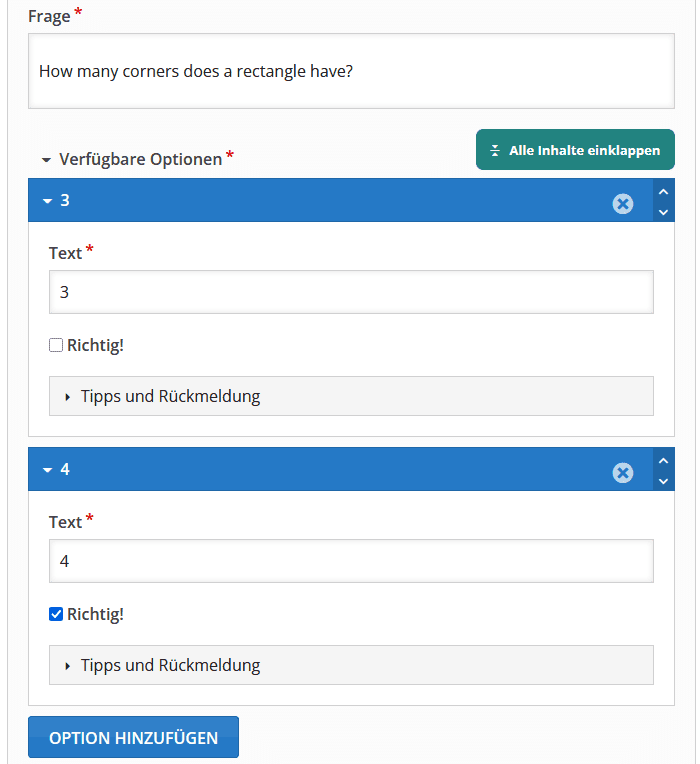Uncheck Richtig! for option 4
Viewport: 700px width, 764px height.
click(x=56, y=614)
